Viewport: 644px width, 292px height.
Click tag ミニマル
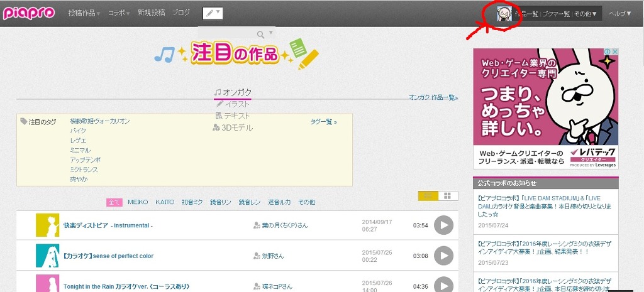tap(80, 150)
